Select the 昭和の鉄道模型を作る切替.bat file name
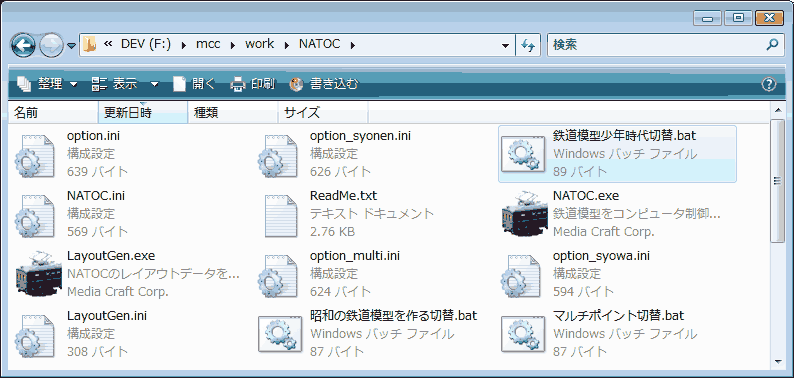The width and height of the screenshot is (794, 378). click(393, 315)
